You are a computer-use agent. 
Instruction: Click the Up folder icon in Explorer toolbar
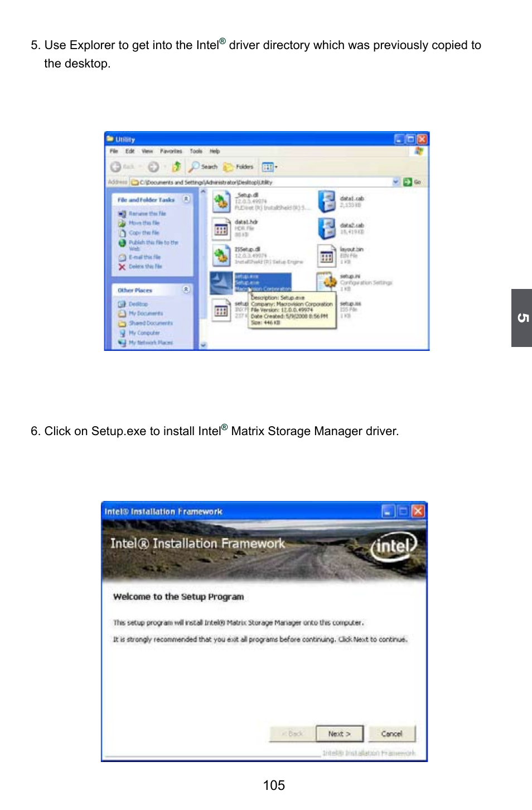(x=176, y=167)
